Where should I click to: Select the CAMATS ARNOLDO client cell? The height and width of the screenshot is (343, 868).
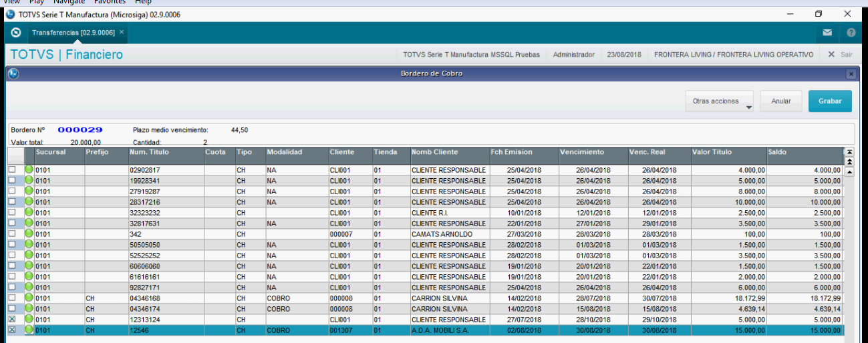(449, 234)
